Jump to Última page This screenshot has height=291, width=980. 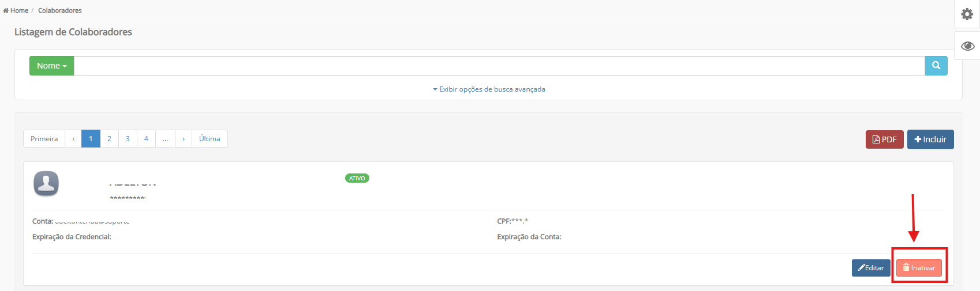(210, 139)
